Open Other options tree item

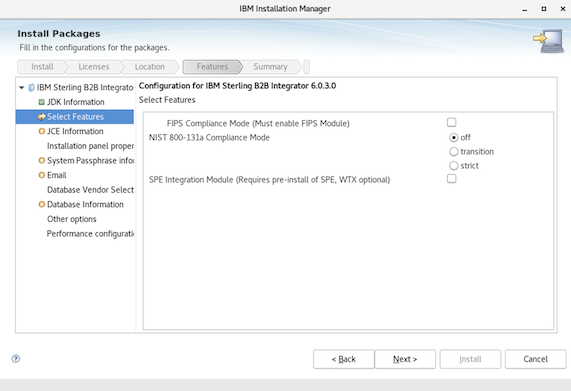pos(72,219)
